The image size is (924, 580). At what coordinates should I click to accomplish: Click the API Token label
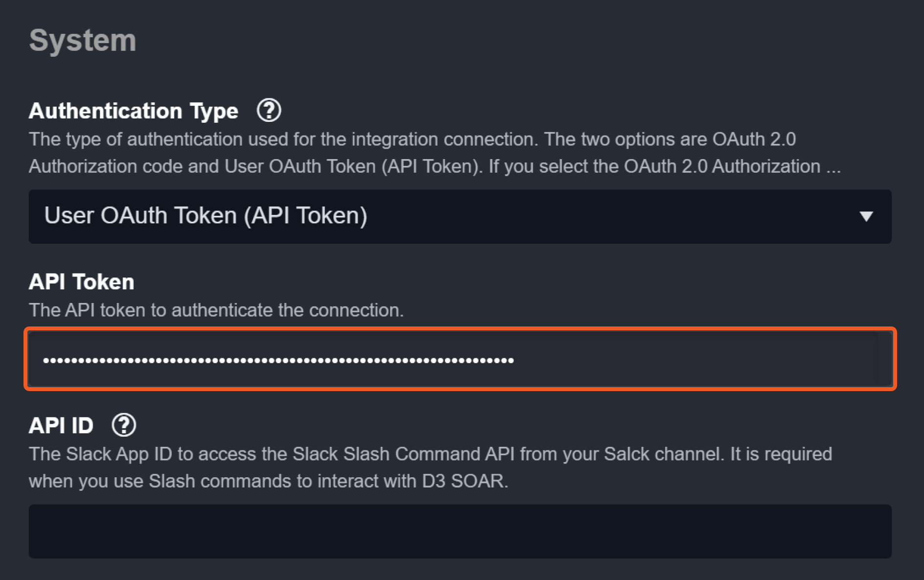click(x=81, y=282)
